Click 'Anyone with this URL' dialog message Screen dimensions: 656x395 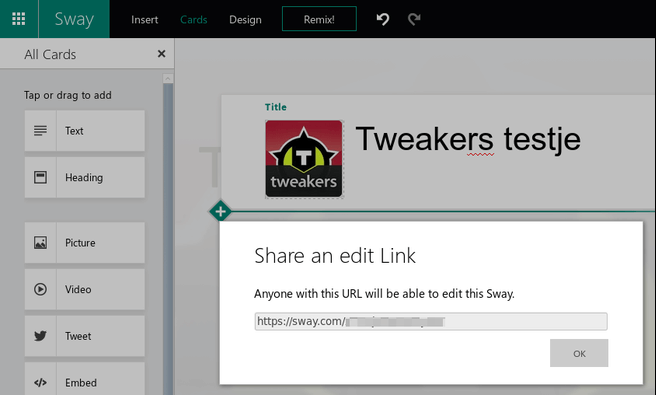point(384,294)
